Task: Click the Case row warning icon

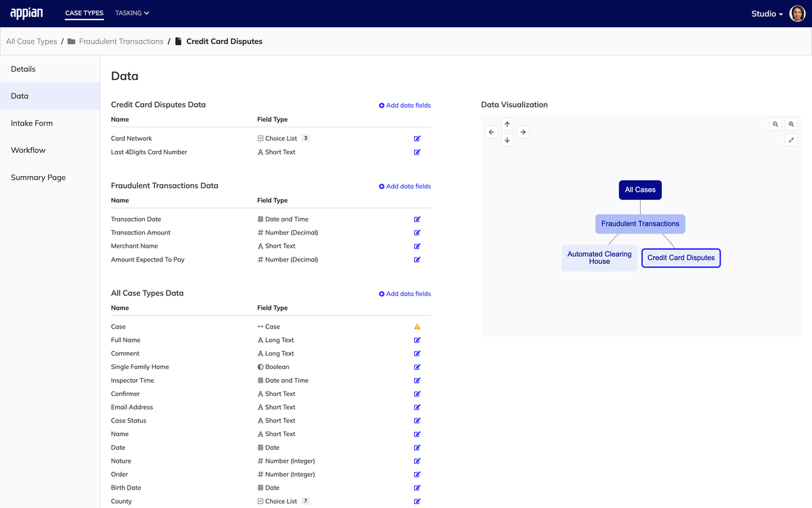Action: click(417, 326)
